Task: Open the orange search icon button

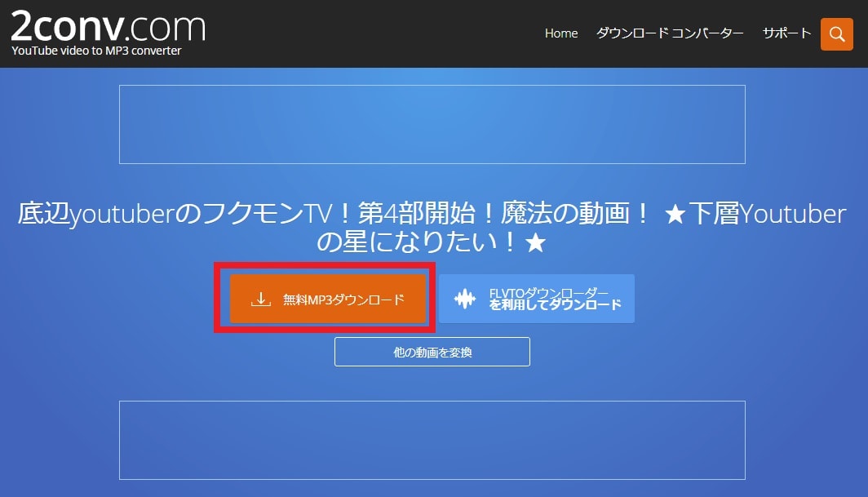Action: [x=836, y=34]
